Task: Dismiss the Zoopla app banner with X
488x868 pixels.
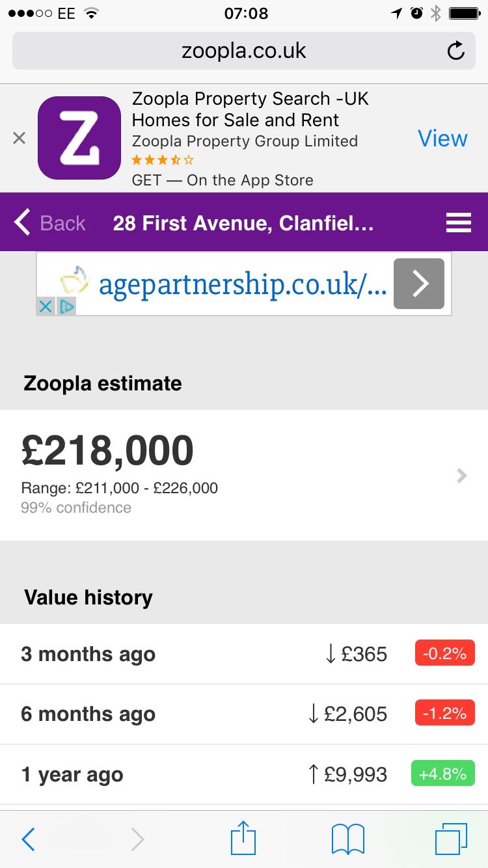Action: pyautogui.click(x=20, y=138)
